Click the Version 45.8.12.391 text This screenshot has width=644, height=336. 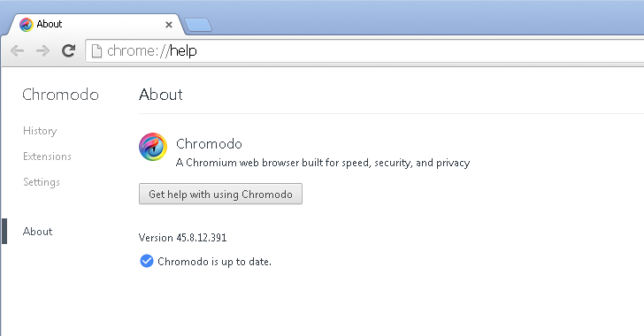pyautogui.click(x=183, y=238)
